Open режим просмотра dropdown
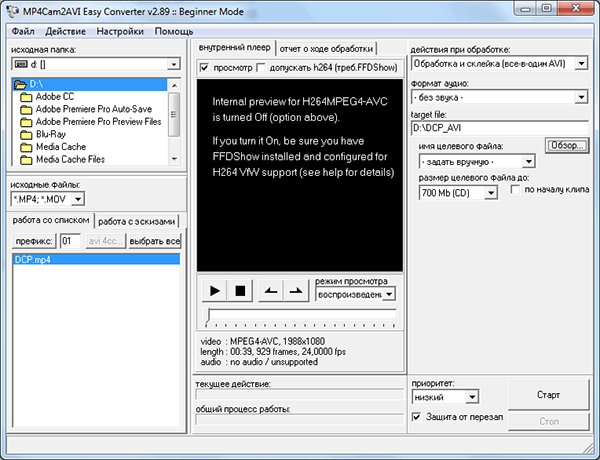The height and width of the screenshot is (460, 600). pos(389,294)
